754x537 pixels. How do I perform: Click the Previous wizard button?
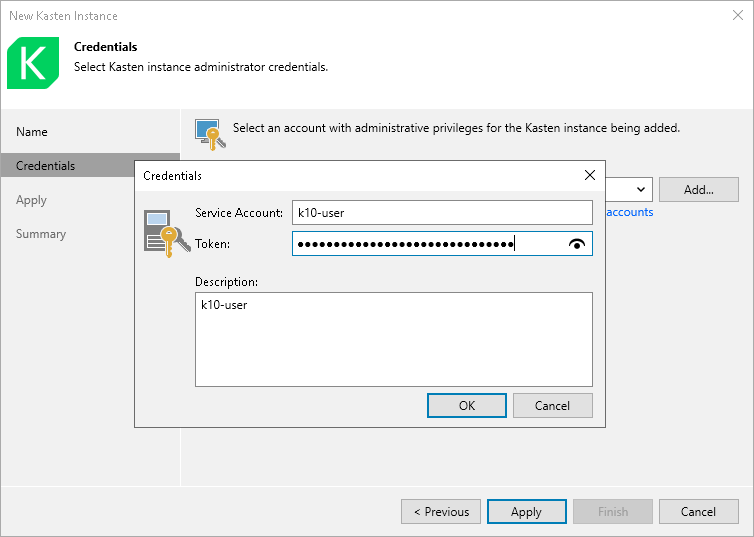(x=441, y=512)
